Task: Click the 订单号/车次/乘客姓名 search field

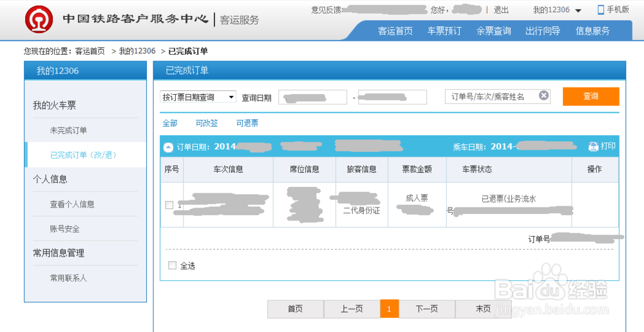Action: [x=497, y=96]
